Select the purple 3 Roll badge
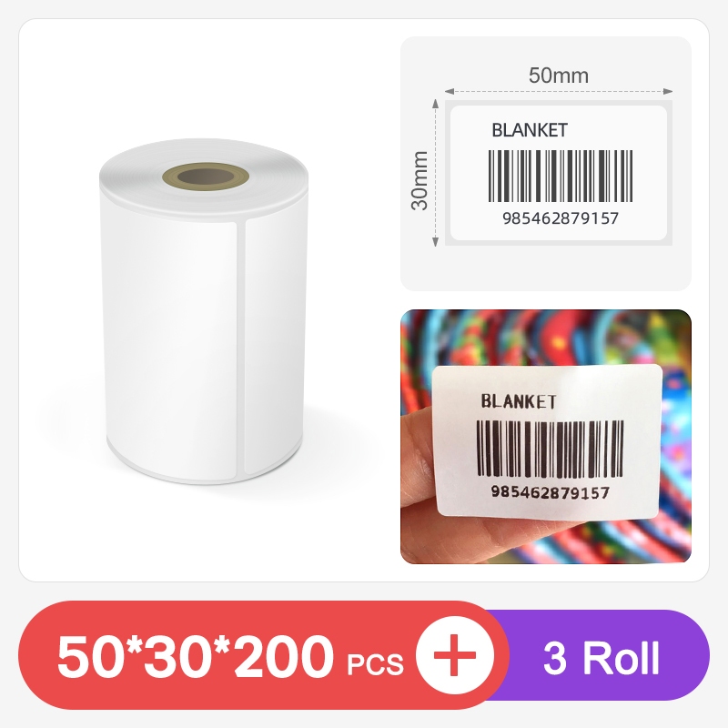Screen dimensions: 728x728 coord(602,657)
